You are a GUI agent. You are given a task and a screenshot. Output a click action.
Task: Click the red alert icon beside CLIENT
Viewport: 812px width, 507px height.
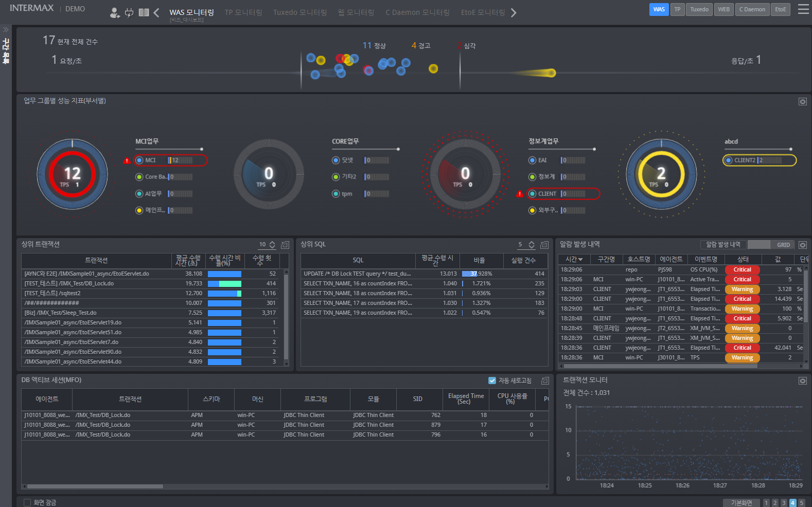coord(520,194)
